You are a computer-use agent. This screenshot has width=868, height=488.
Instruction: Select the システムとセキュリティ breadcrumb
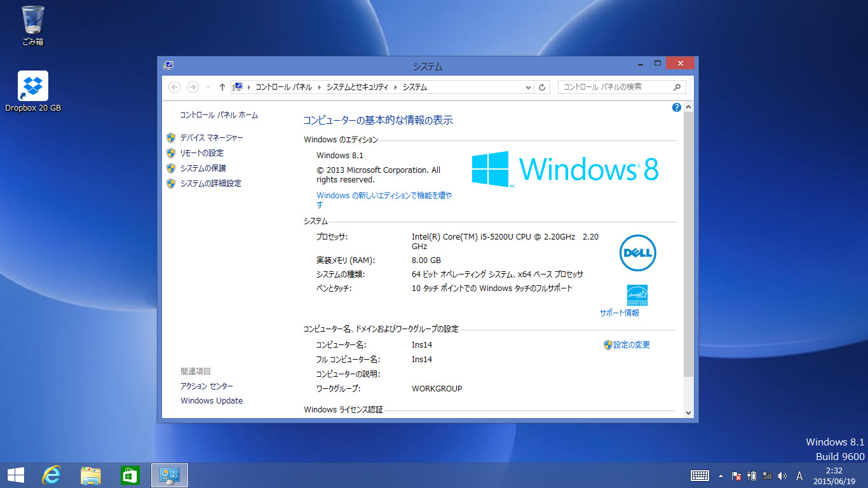tap(357, 87)
